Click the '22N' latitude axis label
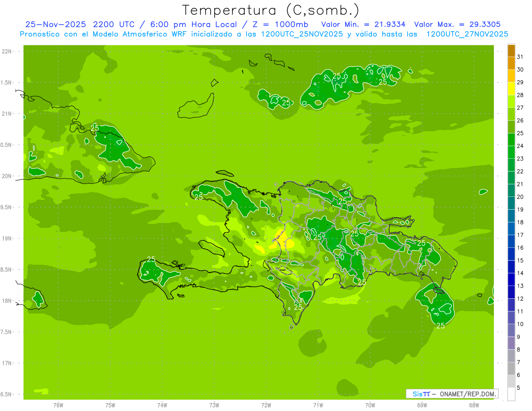 (x=7, y=51)
